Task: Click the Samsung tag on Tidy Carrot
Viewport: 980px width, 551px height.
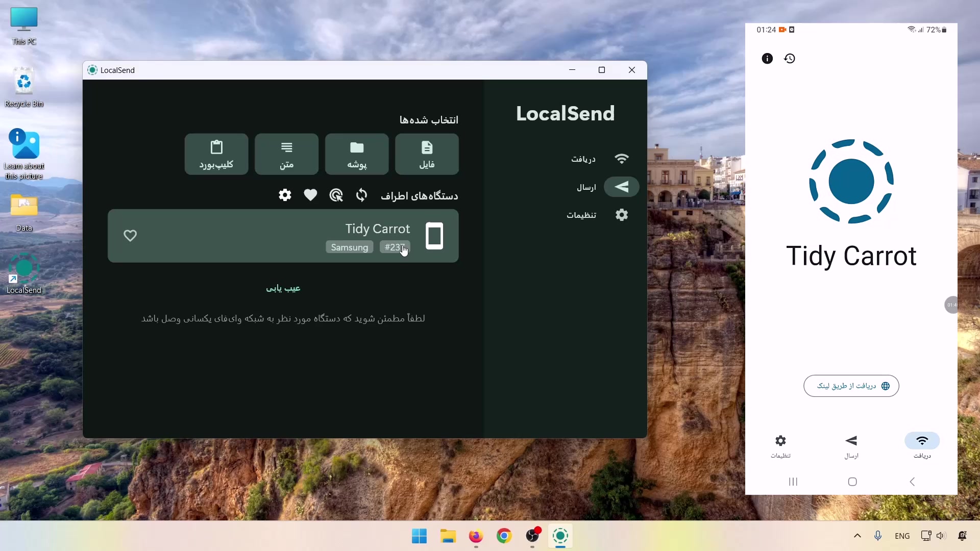Action: (x=350, y=247)
